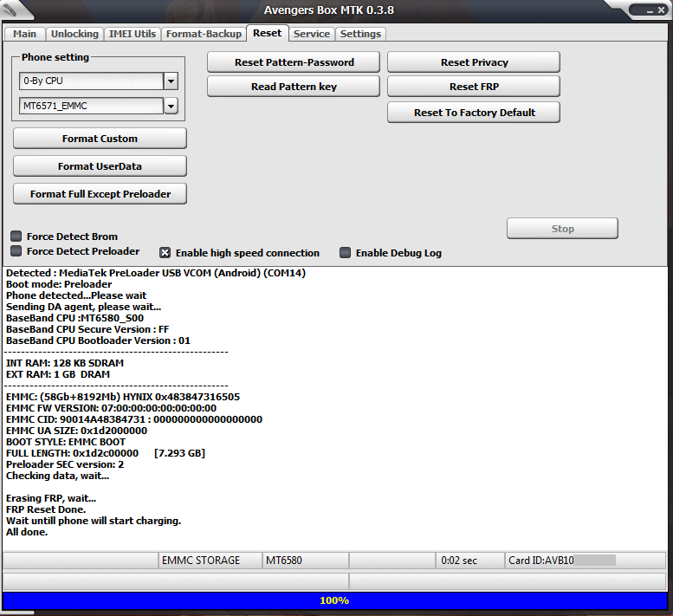Screen dimensions: 673x616
Task: Click the 100% progress bar
Action: (x=335, y=600)
